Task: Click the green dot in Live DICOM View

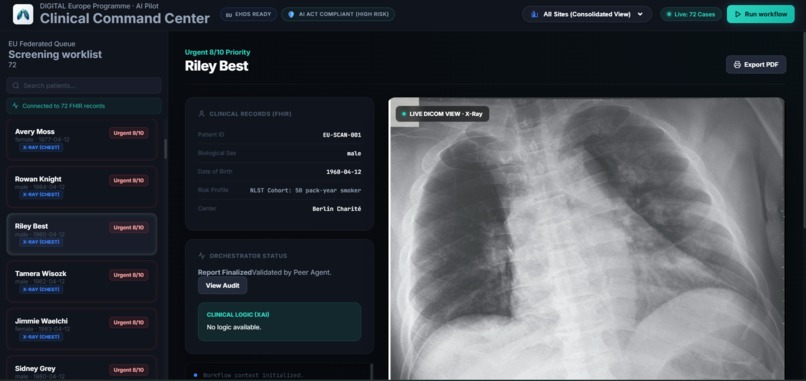Action: click(x=404, y=114)
